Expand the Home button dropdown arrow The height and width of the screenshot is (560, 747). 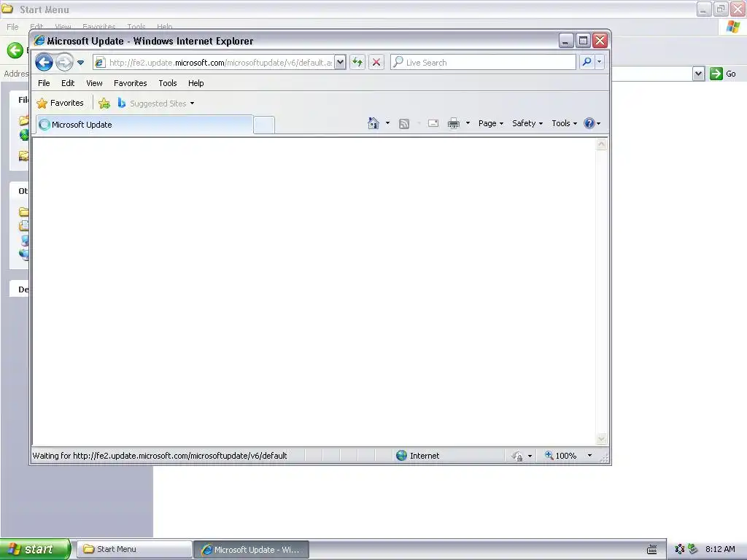tap(387, 123)
